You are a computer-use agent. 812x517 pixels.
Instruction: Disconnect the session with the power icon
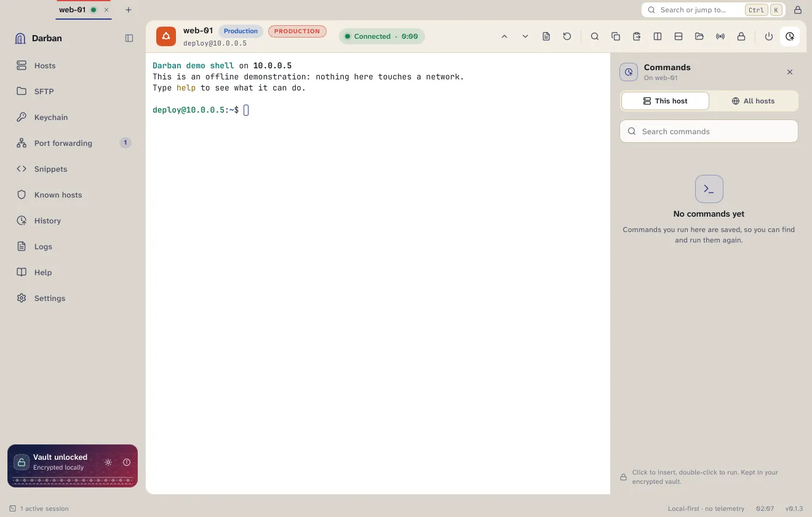[769, 36]
